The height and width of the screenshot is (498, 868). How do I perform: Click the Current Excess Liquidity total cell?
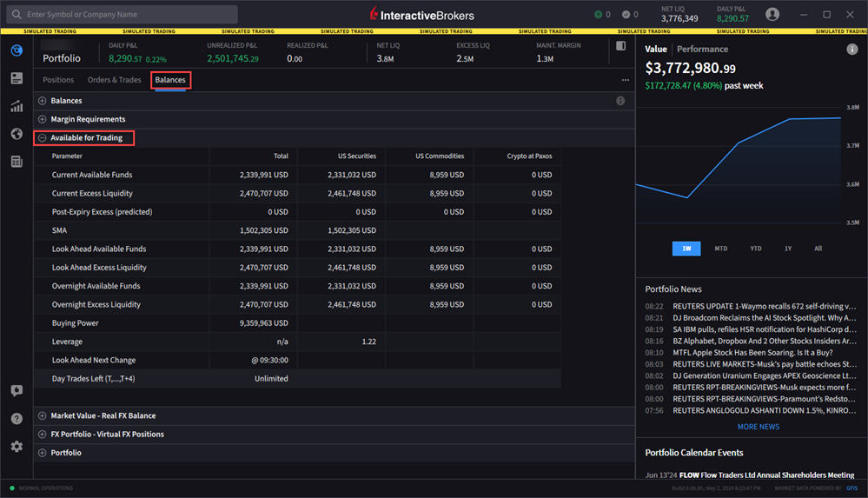click(x=263, y=193)
